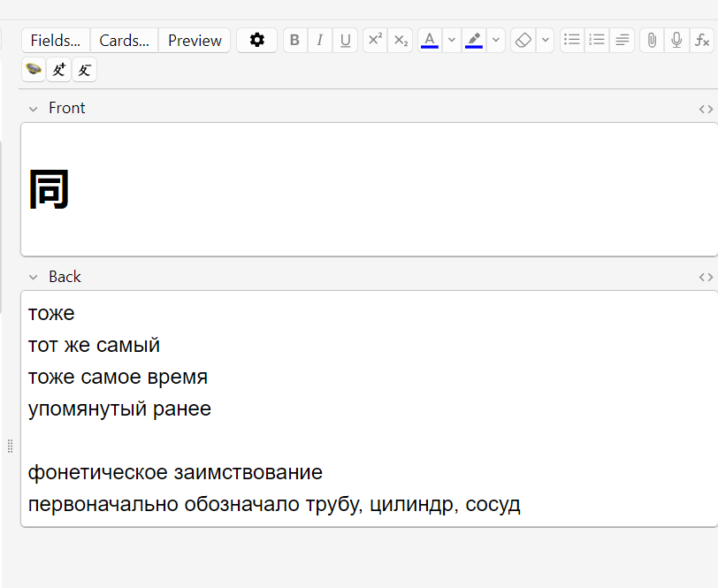Open the text alignment options
The height and width of the screenshot is (588, 718).
tap(622, 41)
